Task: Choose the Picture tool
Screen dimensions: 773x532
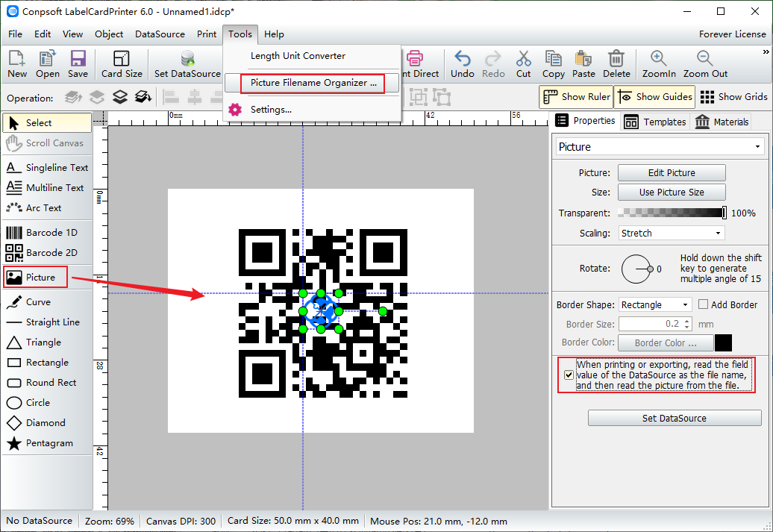Action: pos(36,277)
